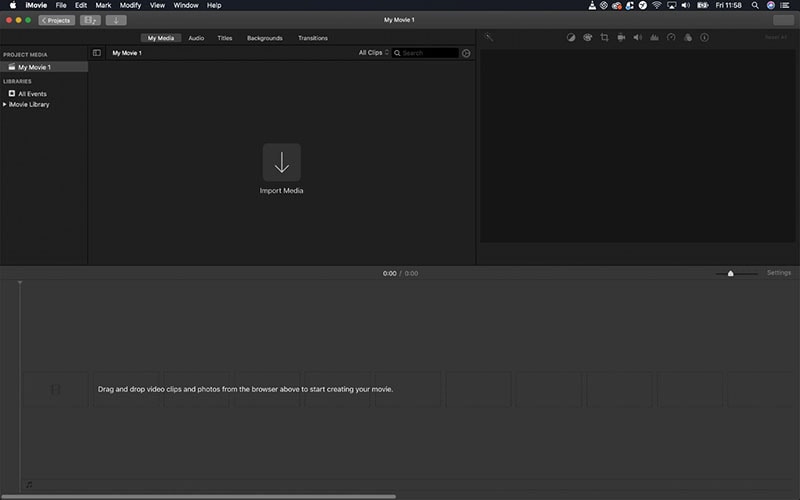The image size is (800, 500).
Task: Select All Events in Libraries
Action: click(32, 94)
